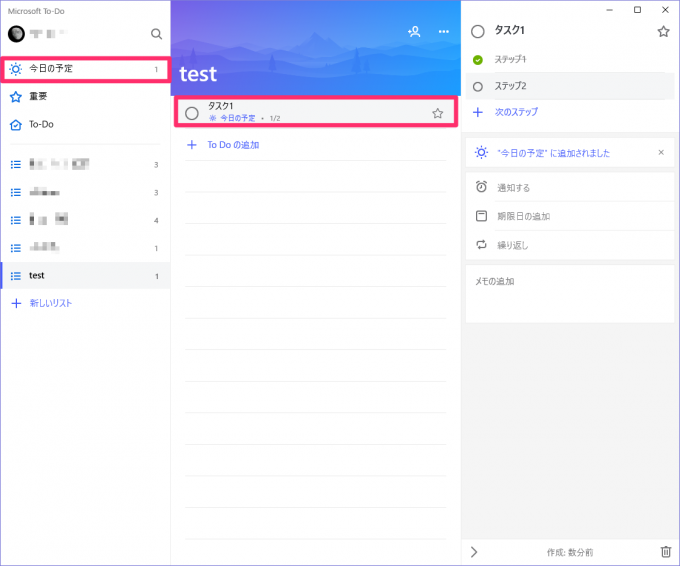
Task: Open the search magnifier icon
Action: 156,34
